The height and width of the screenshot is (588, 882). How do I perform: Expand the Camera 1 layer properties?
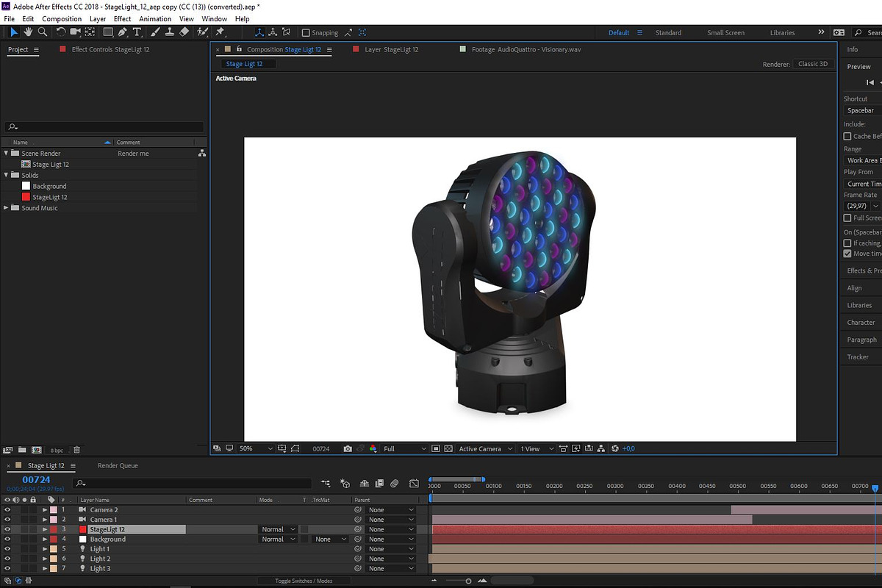45,520
